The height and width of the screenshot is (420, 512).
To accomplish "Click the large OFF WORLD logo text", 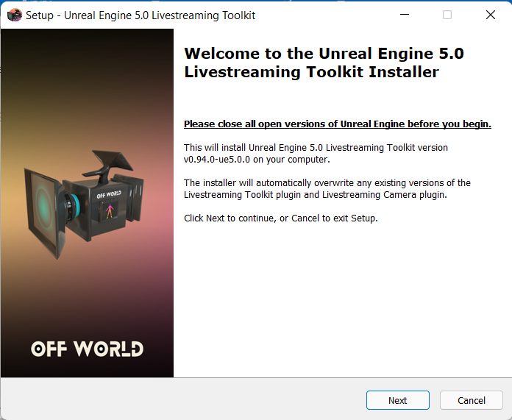I will [x=88, y=349].
